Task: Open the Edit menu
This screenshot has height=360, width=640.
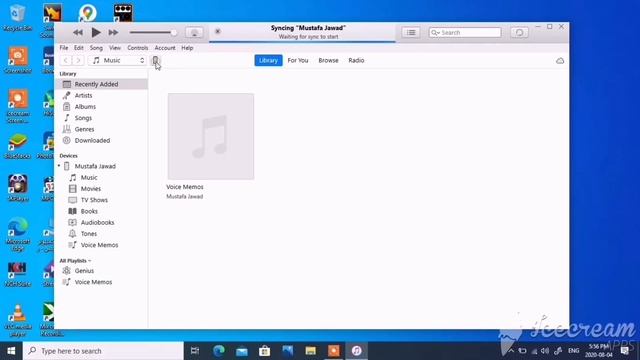Action: pos(78,48)
